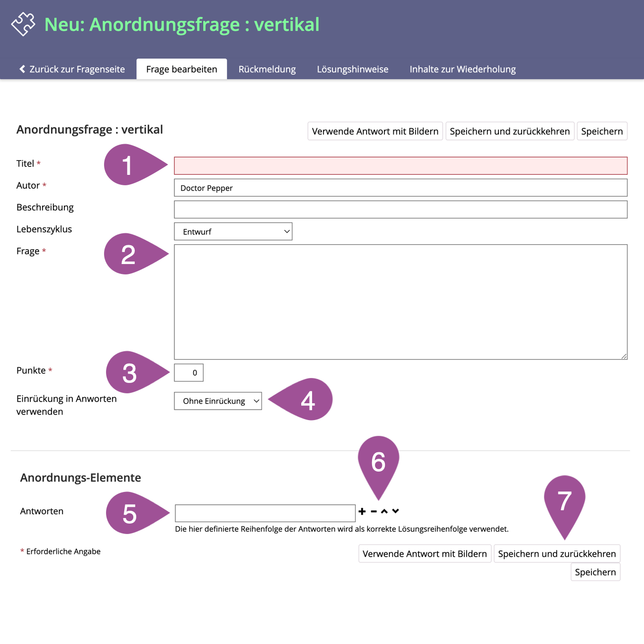Click the plus icon to add answer
This screenshot has width=644, height=644.
(362, 511)
